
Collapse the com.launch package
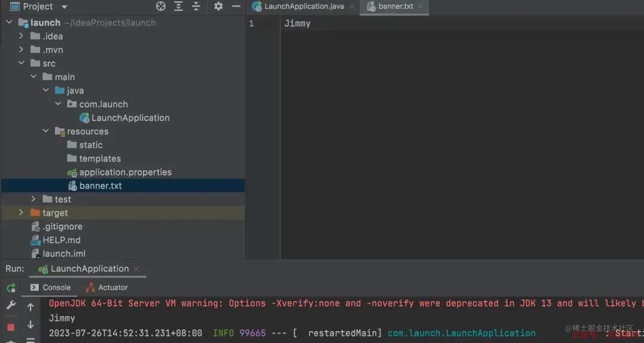[x=58, y=104]
